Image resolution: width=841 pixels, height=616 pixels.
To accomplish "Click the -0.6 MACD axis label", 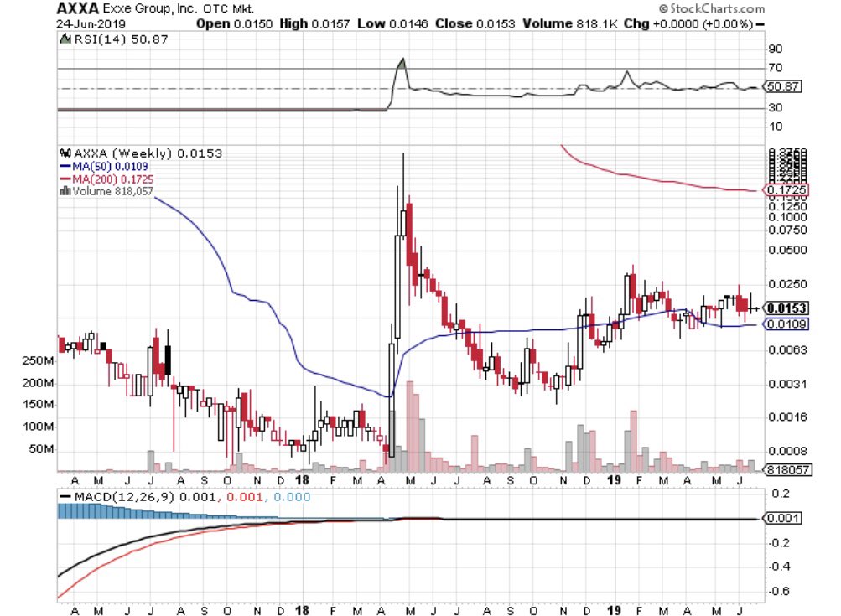I will pyautogui.click(x=779, y=592).
